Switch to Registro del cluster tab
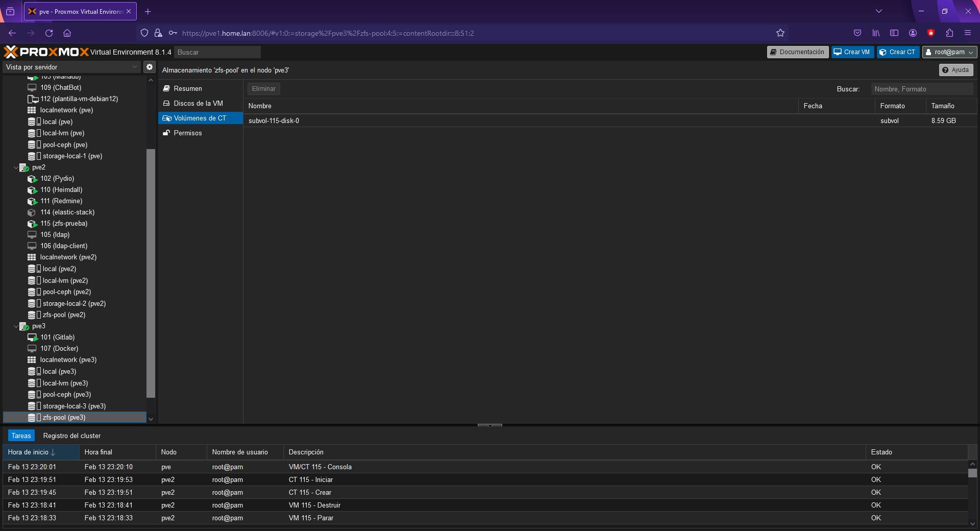The width and height of the screenshot is (980, 531). pos(72,436)
